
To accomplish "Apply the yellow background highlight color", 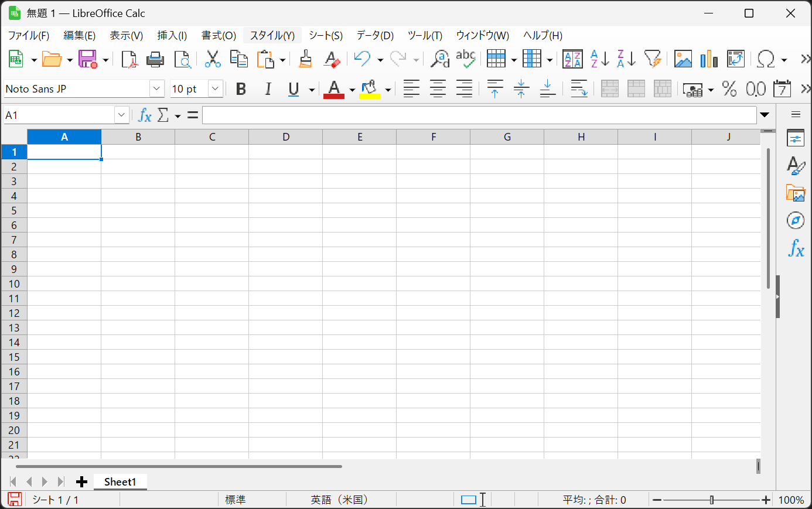I will click(370, 89).
